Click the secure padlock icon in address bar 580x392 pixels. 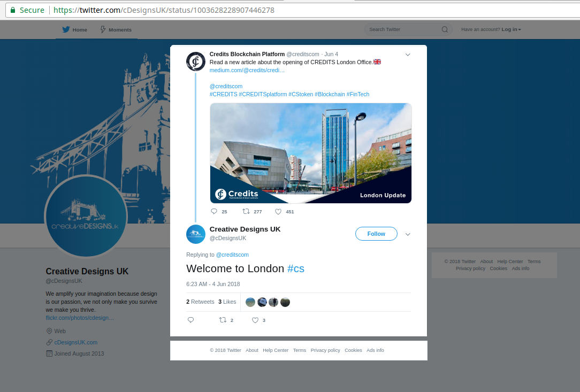[13, 10]
